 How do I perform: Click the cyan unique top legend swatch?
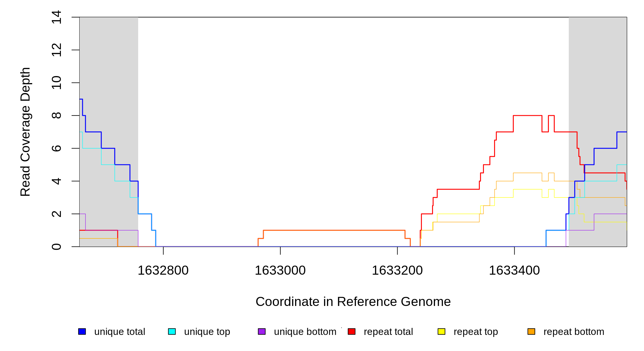[172, 331]
